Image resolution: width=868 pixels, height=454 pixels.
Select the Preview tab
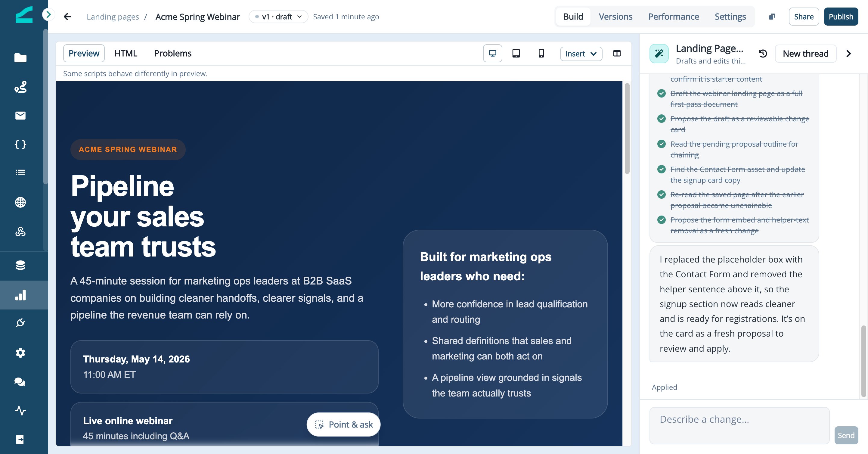pos(84,53)
